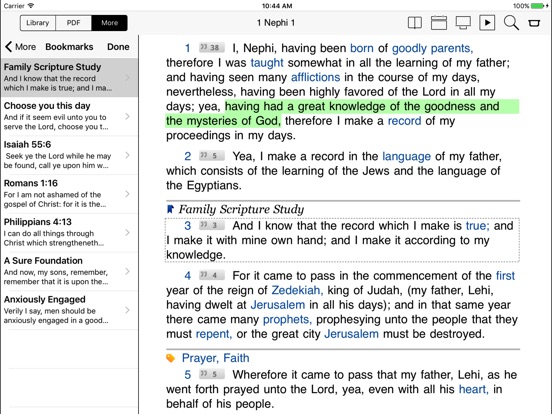Expand the Isaiah 55:6 row chevron
The height and width of the screenshot is (414, 552).
pos(127,155)
